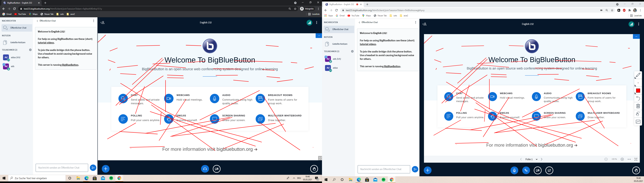Click the raise hand icon in the right window
Image resolution: width=644 pixels, height=183 pixels.
click(636, 171)
